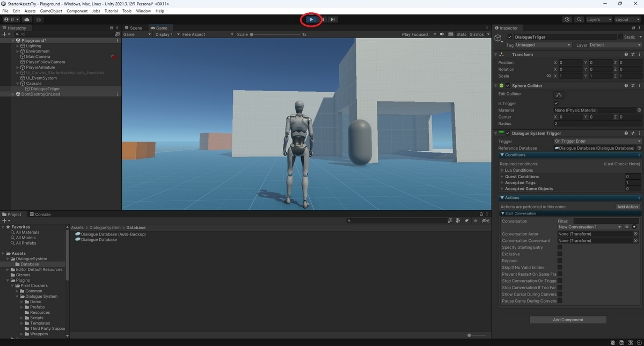Click the Edit Collider icon button
The width and height of the screenshot is (644, 346).
(559, 94)
